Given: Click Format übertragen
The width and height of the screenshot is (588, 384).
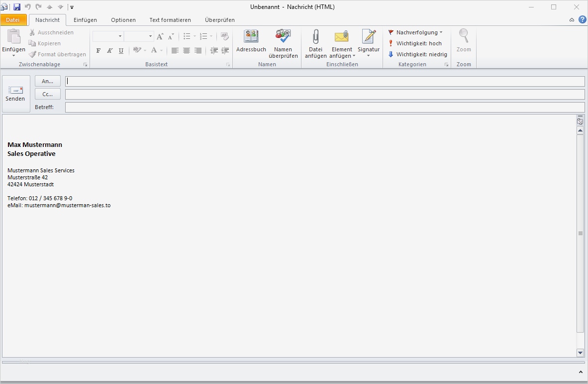Looking at the screenshot, I should coord(57,54).
